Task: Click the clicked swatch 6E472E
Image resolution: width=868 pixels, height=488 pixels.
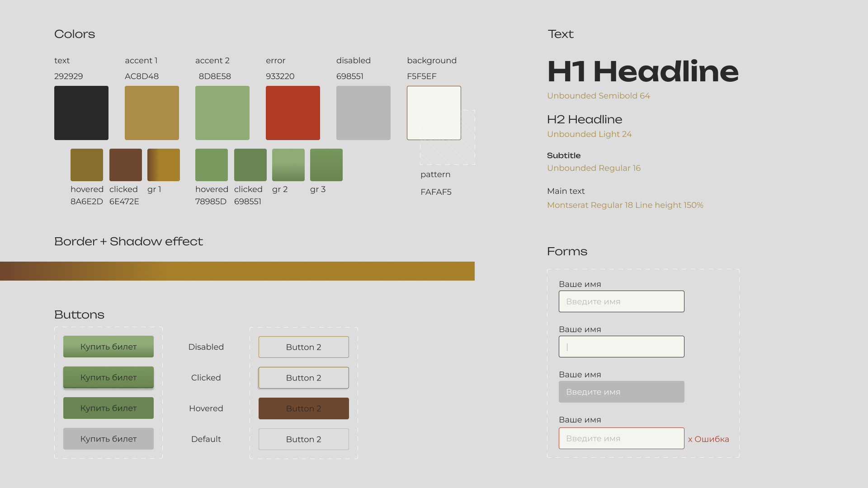Action: click(x=125, y=164)
